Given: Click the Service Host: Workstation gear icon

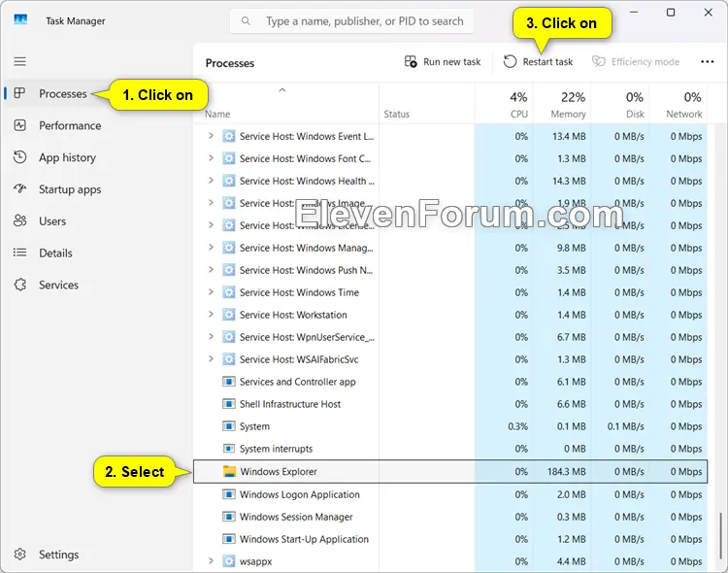Looking at the screenshot, I should click(x=228, y=315).
